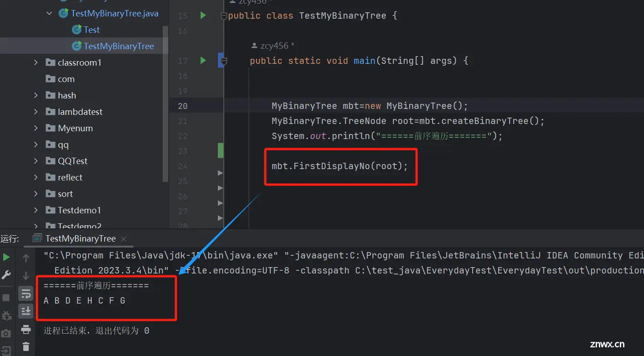Click line number 22 in the gutter
This screenshot has width=644, height=356.
point(183,136)
